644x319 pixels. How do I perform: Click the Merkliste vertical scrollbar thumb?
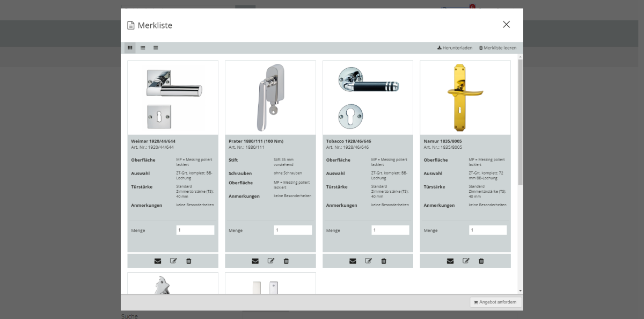(x=520, y=122)
